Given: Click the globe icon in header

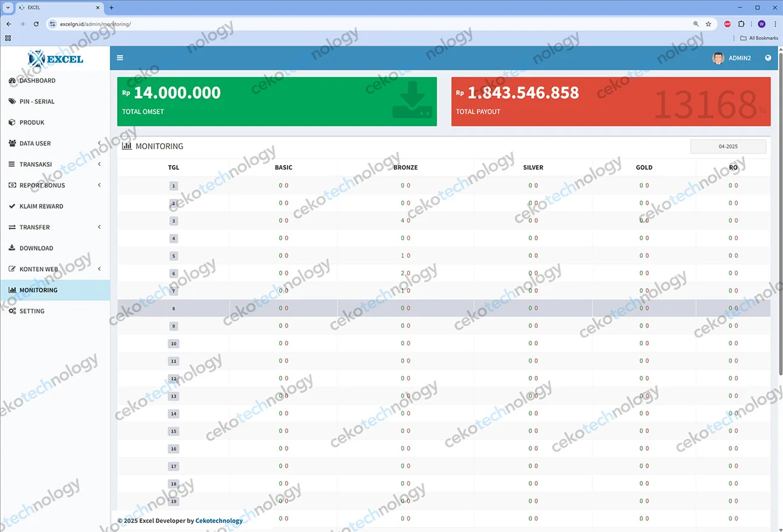Looking at the screenshot, I should pyautogui.click(x=768, y=58).
